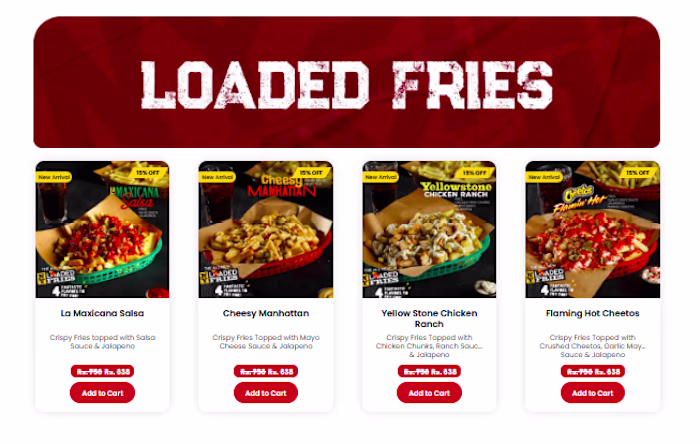This screenshot has height=444, width=700.
Task: Open the Yellowstone Chicken Ranch product image
Action: pyautogui.click(x=429, y=229)
